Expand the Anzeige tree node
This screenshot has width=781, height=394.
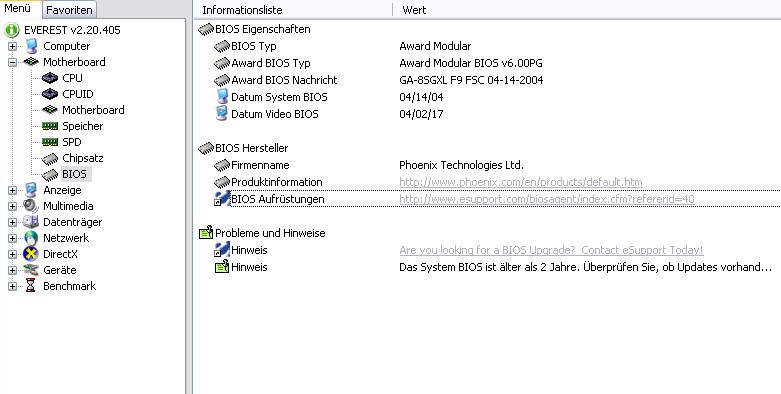pos(12,190)
